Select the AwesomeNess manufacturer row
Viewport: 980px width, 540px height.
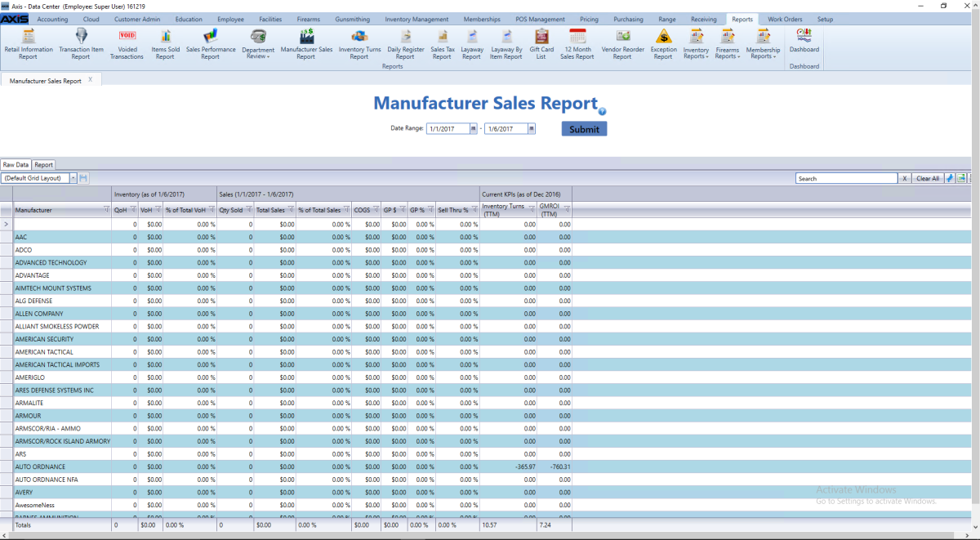pyautogui.click(x=286, y=505)
